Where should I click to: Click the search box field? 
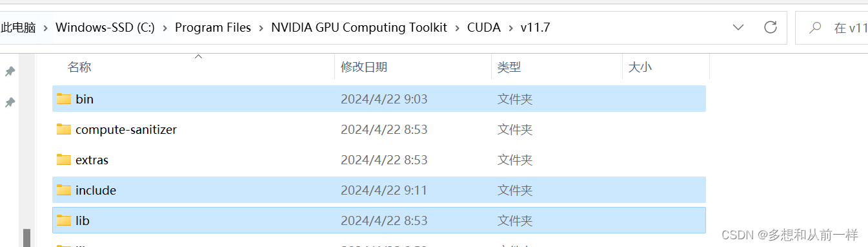click(x=832, y=28)
